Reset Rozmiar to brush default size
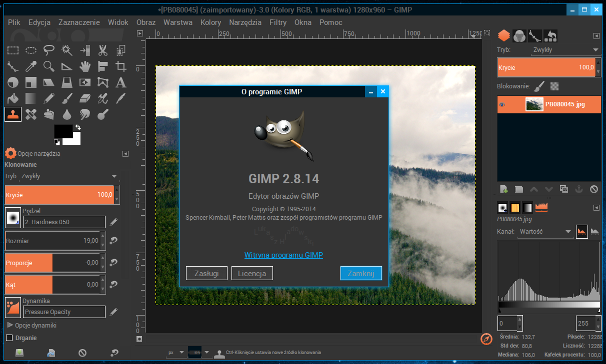Screen dimensions: 606x364 coord(114,241)
